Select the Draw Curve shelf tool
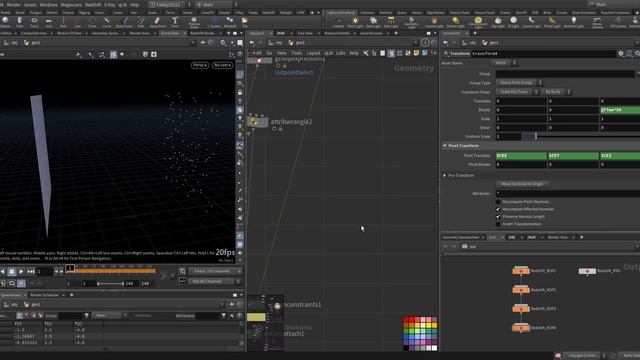The width and height of the screenshot is (640, 360). [124, 22]
